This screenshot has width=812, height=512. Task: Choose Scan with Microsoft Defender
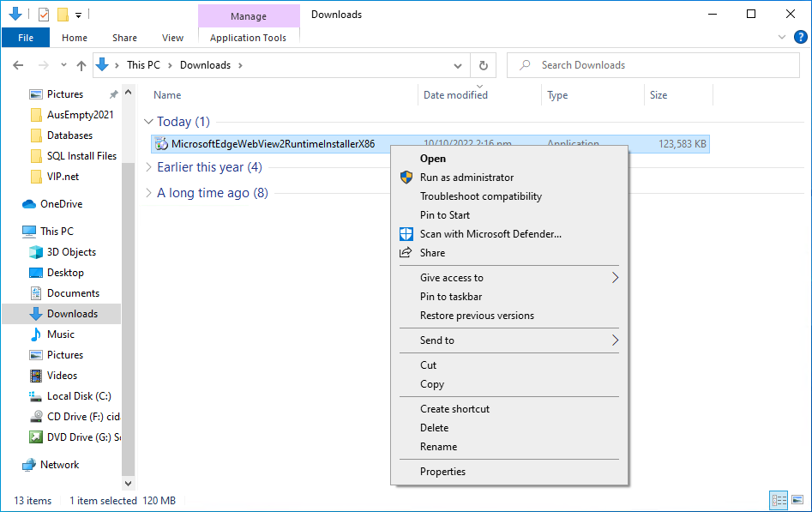pos(509,234)
